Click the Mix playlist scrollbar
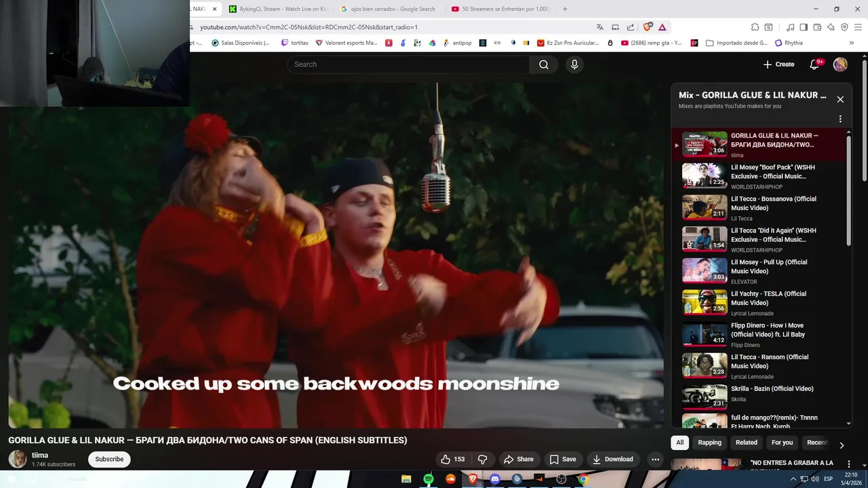Screen dimensions: 868x488 pos(848,191)
